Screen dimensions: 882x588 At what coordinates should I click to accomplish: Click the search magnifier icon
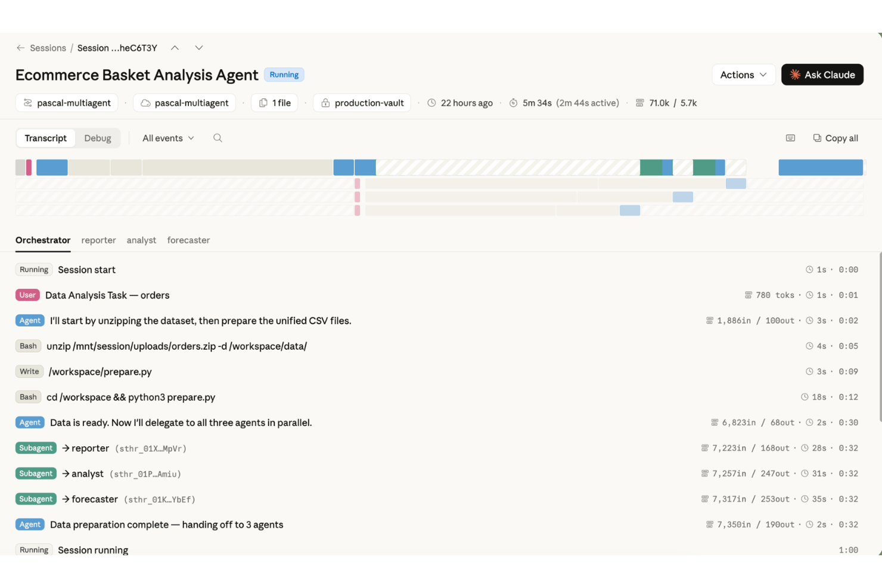pos(218,138)
